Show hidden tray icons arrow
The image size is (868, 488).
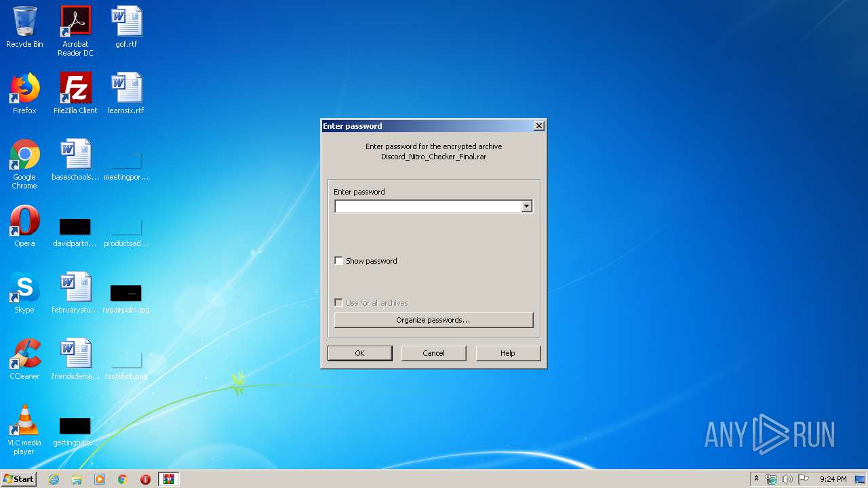coord(757,479)
